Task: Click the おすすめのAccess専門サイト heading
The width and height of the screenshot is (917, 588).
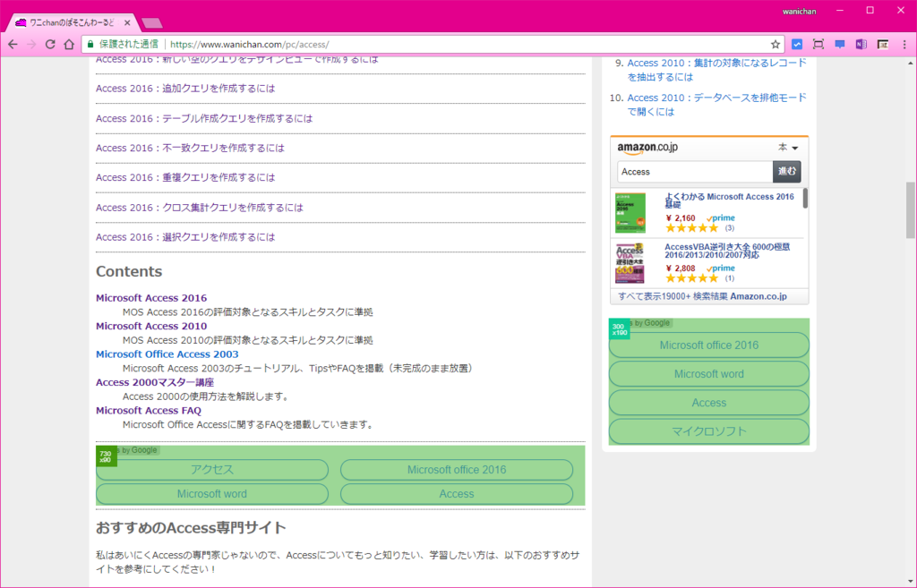Action: point(191,528)
